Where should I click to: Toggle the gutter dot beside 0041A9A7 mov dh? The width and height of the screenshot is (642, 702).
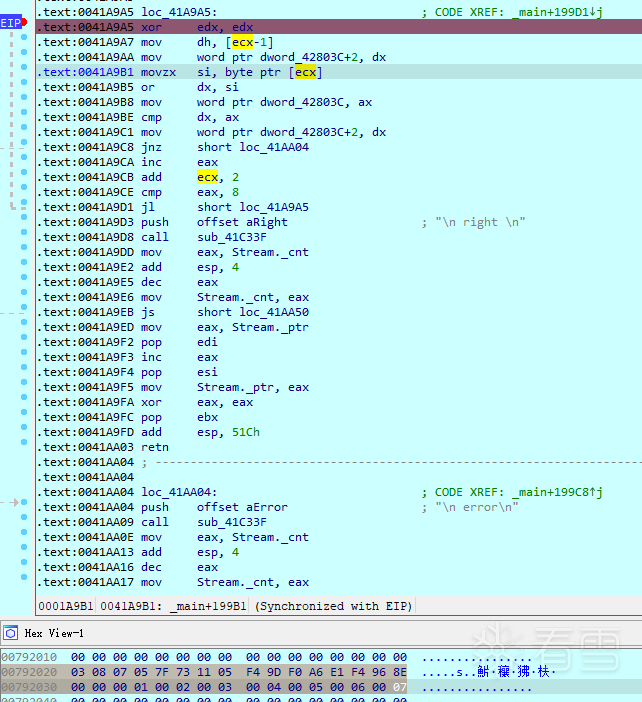click(24, 37)
